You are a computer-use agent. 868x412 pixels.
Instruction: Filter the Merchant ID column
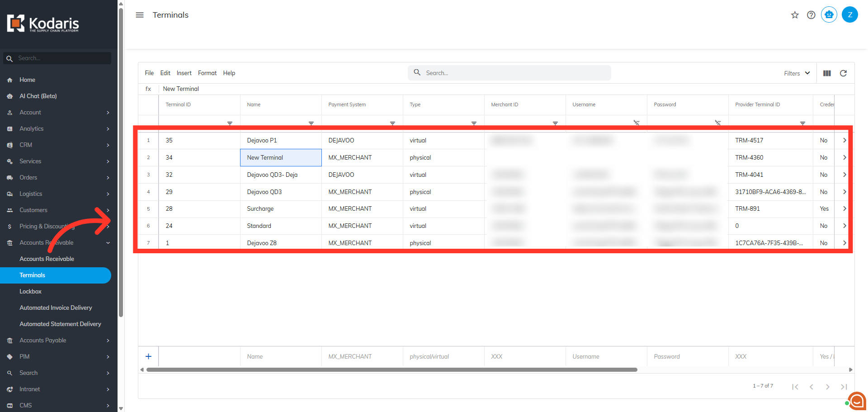(555, 123)
